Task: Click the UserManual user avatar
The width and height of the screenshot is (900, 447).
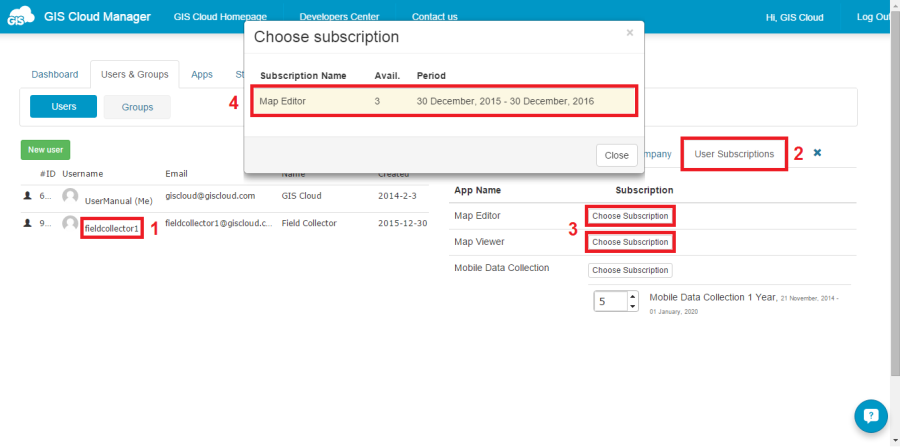Action: coord(70,196)
